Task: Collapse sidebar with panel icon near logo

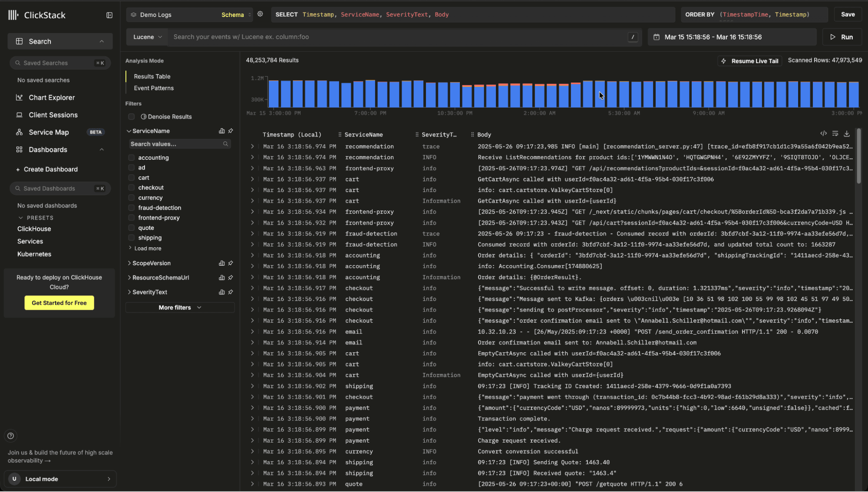Action: click(109, 15)
